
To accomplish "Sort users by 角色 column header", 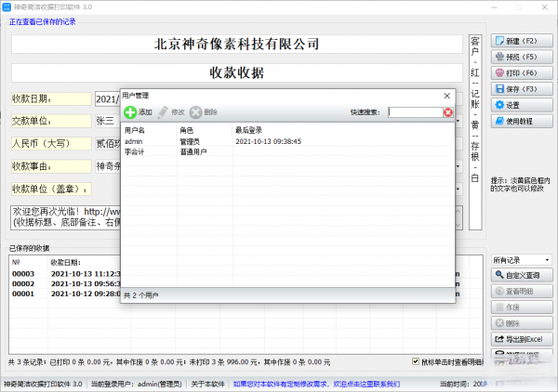I will click(187, 130).
